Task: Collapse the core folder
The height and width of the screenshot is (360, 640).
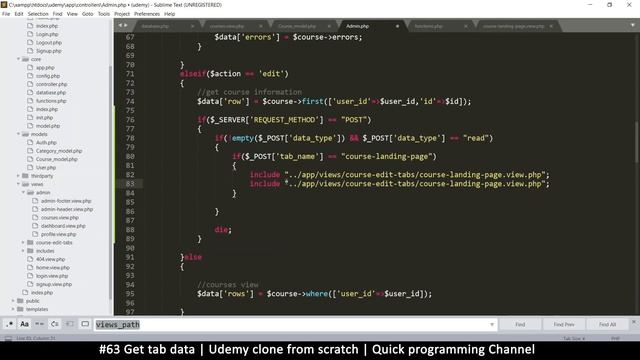Action: [x=19, y=59]
